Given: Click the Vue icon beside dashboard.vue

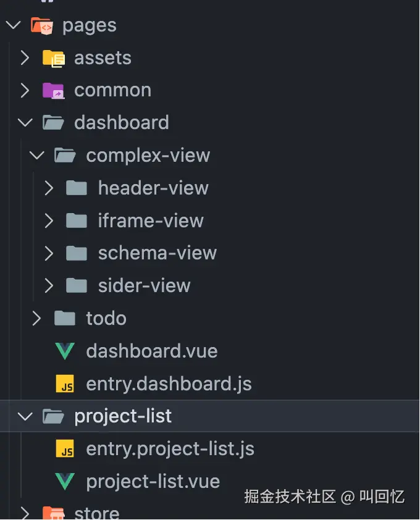Looking at the screenshot, I should [65, 351].
